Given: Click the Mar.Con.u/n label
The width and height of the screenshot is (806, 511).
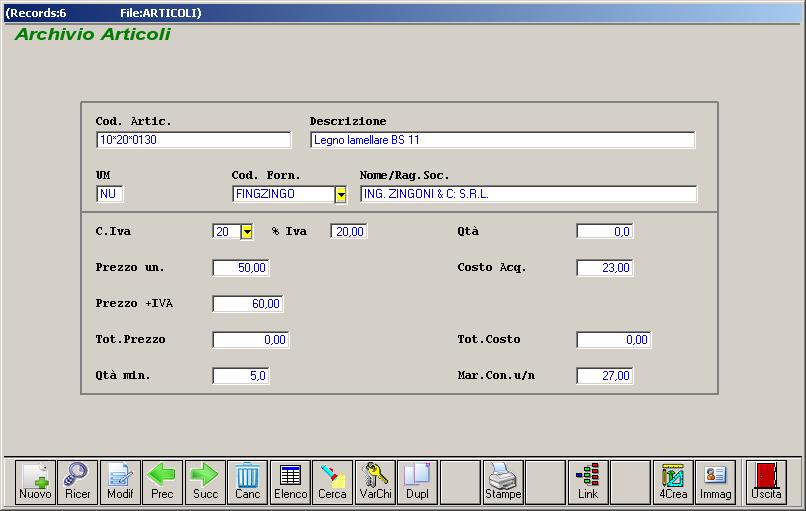Looking at the screenshot, I should [496, 375].
